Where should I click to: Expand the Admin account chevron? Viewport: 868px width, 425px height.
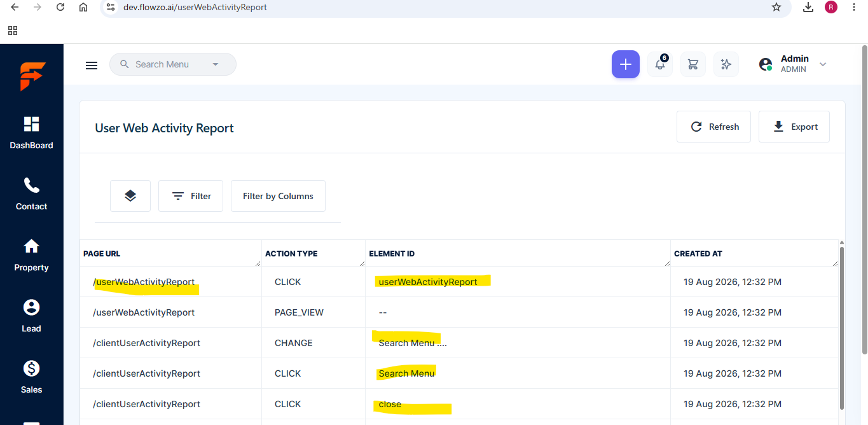[823, 64]
